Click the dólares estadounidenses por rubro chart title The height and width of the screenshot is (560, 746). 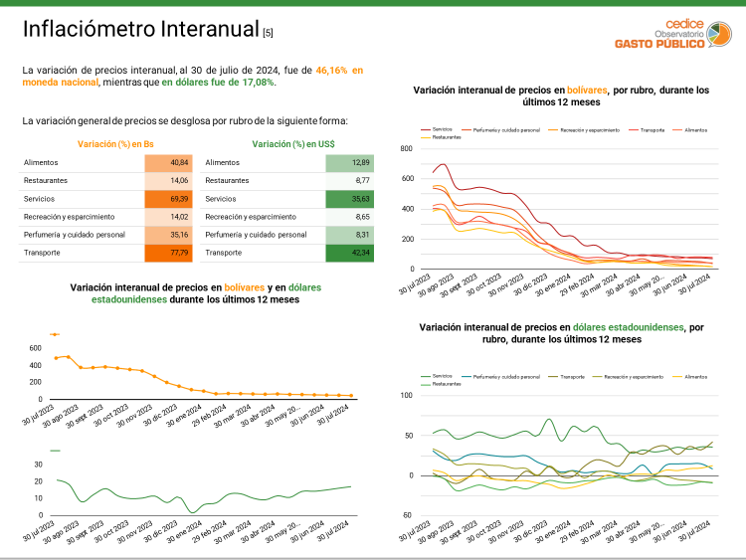[561, 333]
